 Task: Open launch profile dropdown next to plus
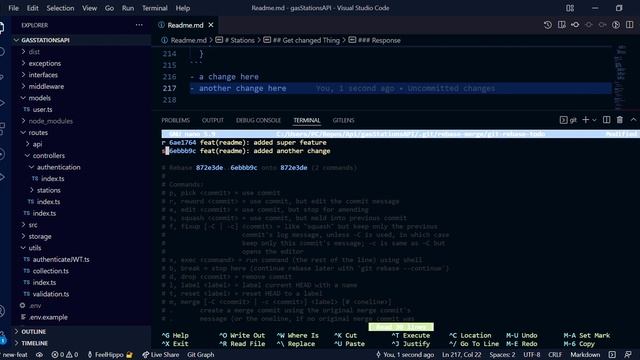pyautogui.click(x=594, y=120)
